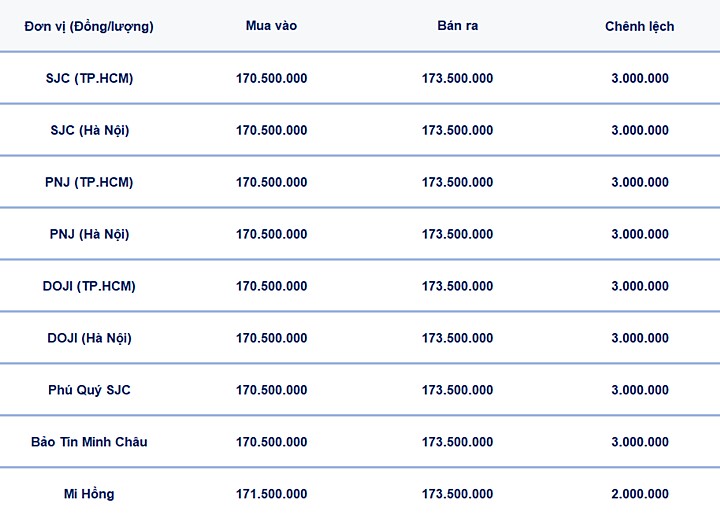Select the DOJI (TP.HCM) row label

pos(89,286)
